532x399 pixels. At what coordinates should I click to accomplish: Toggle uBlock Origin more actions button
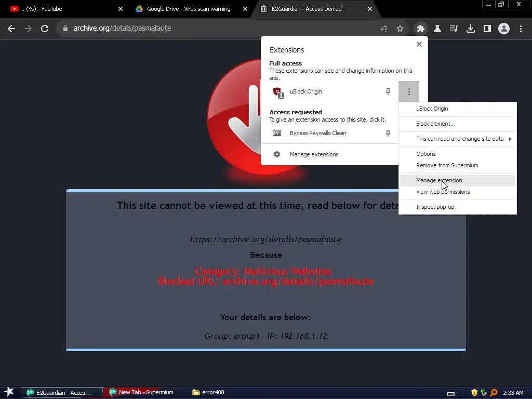pos(409,91)
